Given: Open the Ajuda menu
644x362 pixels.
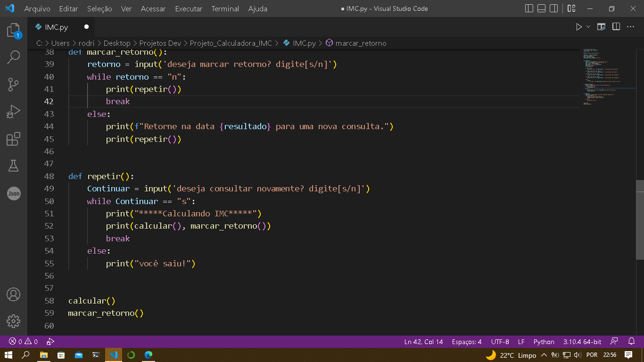Looking at the screenshot, I should [258, 8].
